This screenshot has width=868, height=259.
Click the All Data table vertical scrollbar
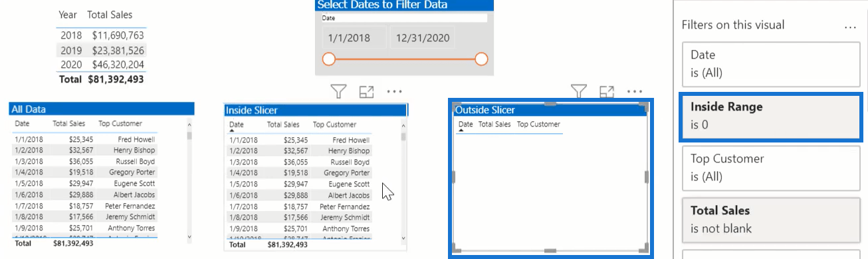click(x=189, y=180)
